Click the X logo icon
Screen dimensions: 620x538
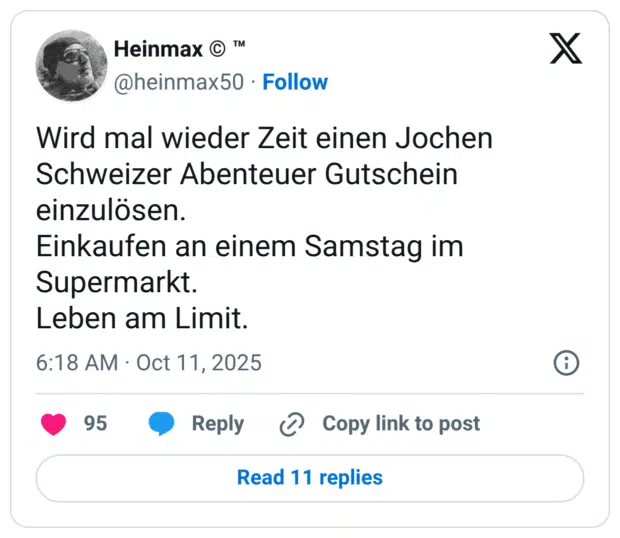[x=566, y=48]
